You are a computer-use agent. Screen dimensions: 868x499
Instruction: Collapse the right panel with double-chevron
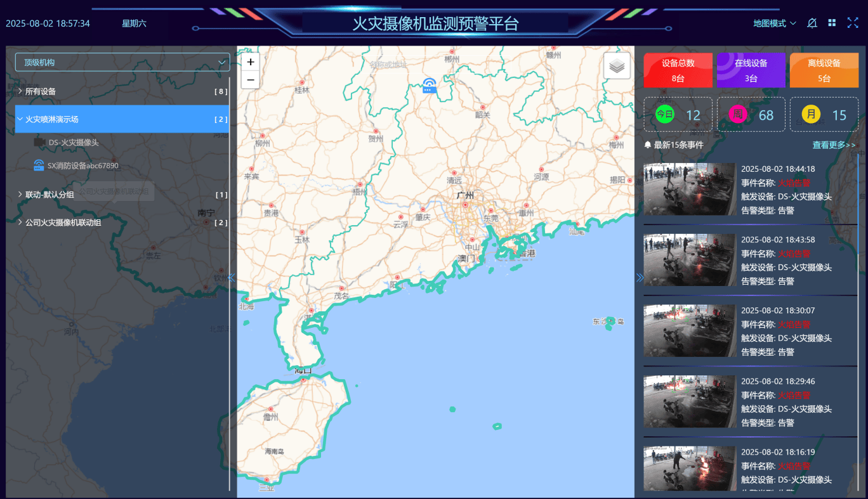640,277
